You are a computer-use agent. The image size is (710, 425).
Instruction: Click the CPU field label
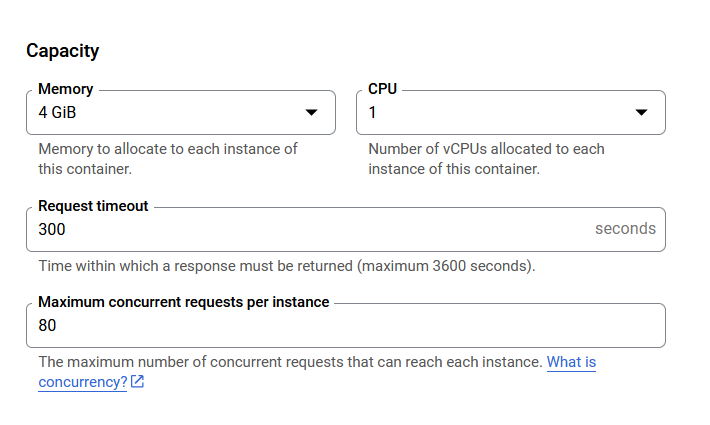click(382, 89)
